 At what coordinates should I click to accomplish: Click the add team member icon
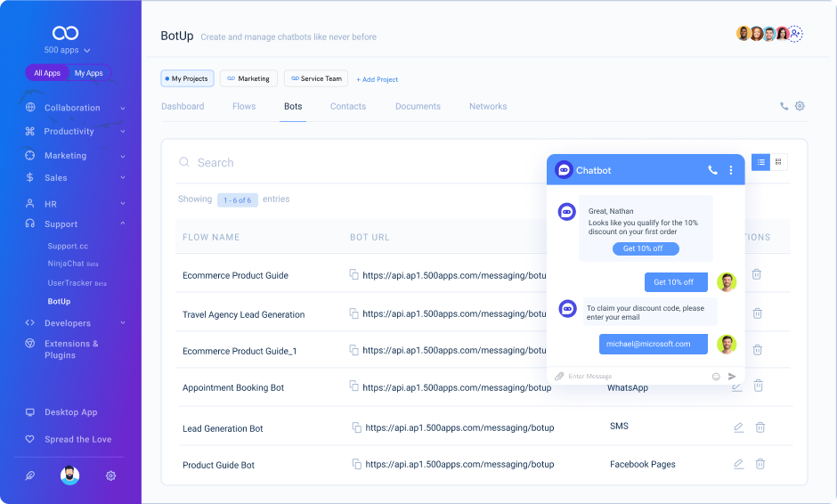tap(795, 34)
